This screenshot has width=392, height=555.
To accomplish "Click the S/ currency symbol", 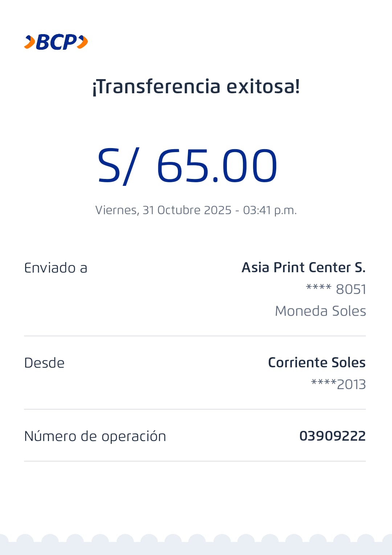I will pyautogui.click(x=117, y=166).
